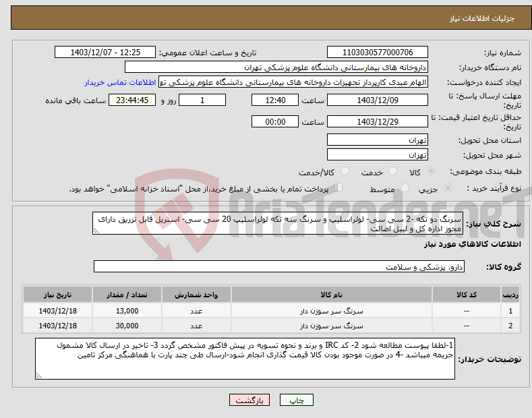Click the price validity date 1403/12/29
This screenshot has width=532, height=418.
point(378,121)
